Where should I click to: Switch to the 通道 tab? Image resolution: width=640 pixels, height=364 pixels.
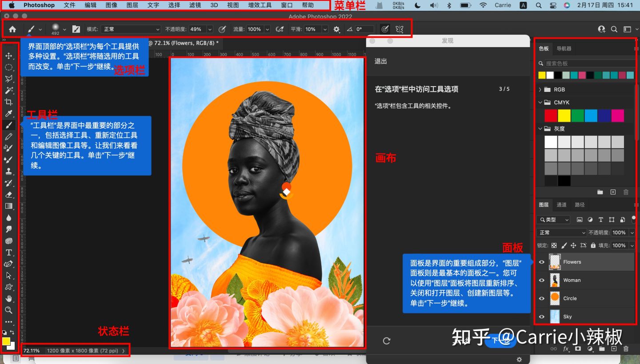point(561,205)
